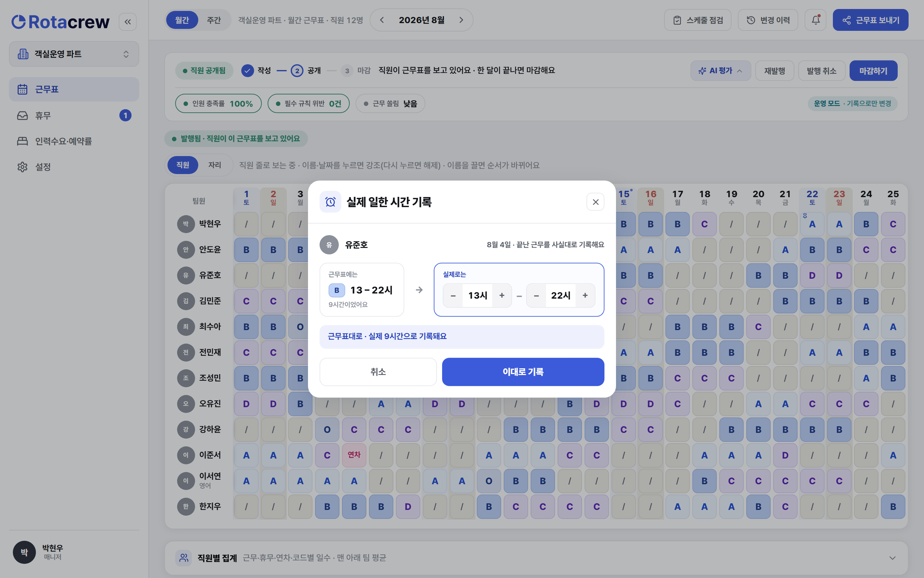The height and width of the screenshot is (578, 924).
Task: Click 강하윤's O shift cell
Action: click(x=327, y=429)
